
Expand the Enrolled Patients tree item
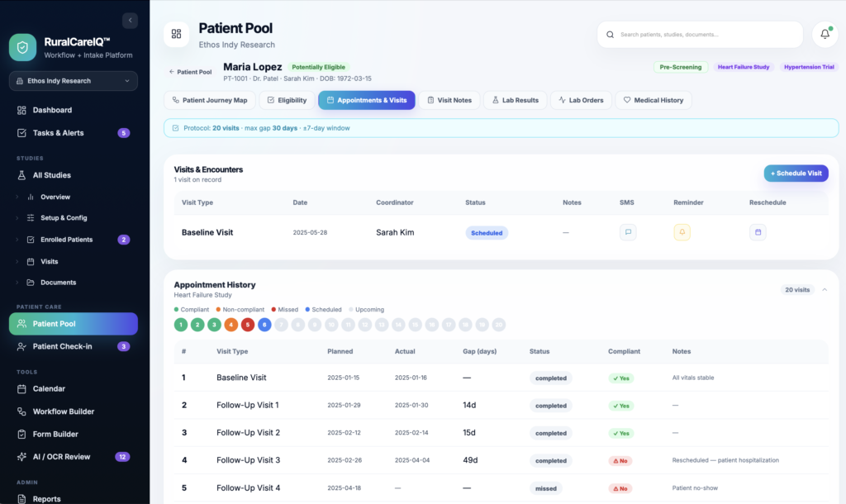17,240
